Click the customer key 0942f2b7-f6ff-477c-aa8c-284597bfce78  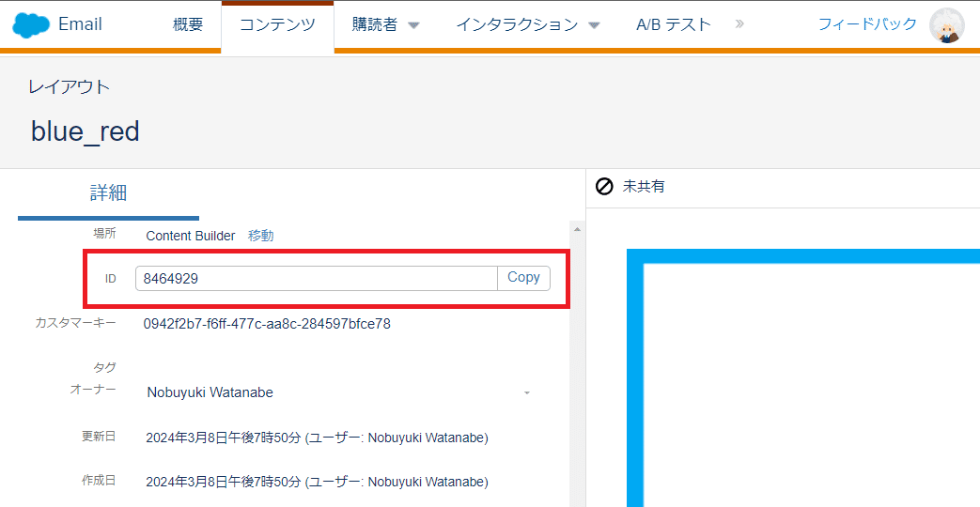pos(267,324)
